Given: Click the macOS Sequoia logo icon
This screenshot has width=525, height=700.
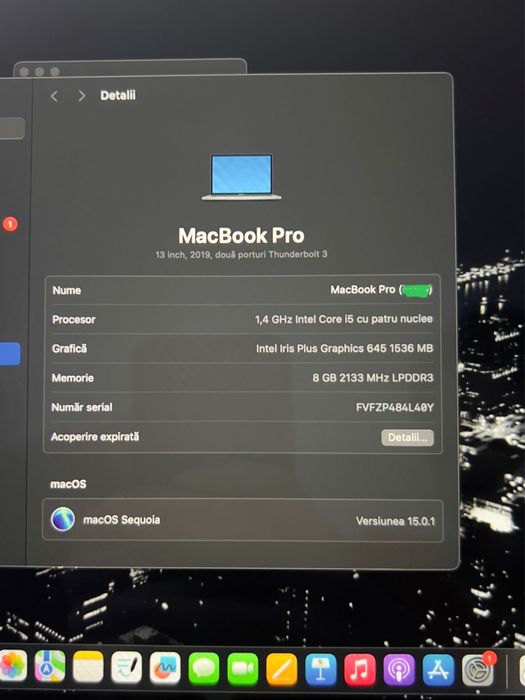Looking at the screenshot, I should tap(62, 519).
